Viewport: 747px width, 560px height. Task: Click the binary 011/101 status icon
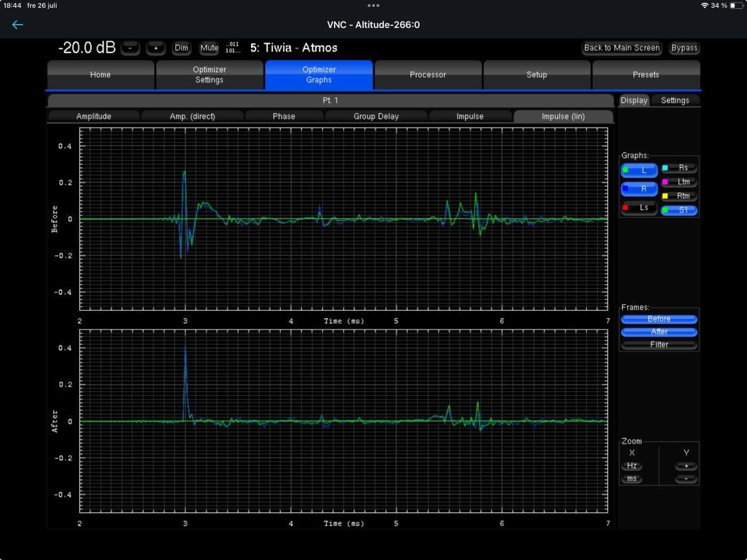click(x=232, y=48)
